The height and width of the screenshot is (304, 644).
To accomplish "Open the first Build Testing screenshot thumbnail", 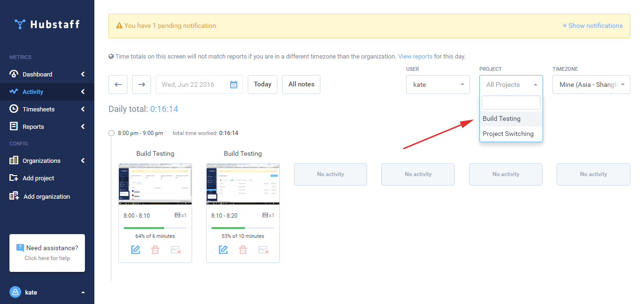I will tap(155, 184).
